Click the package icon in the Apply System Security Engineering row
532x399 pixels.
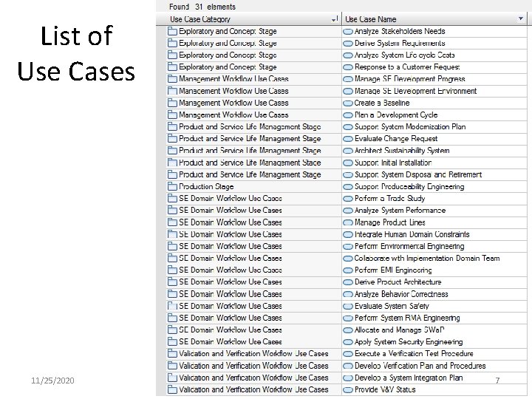point(172,341)
